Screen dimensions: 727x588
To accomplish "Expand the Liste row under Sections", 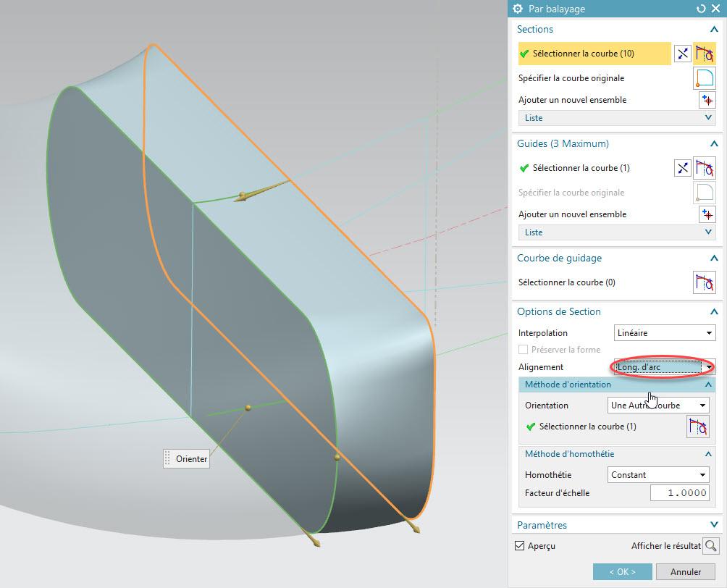I will 616,118.
